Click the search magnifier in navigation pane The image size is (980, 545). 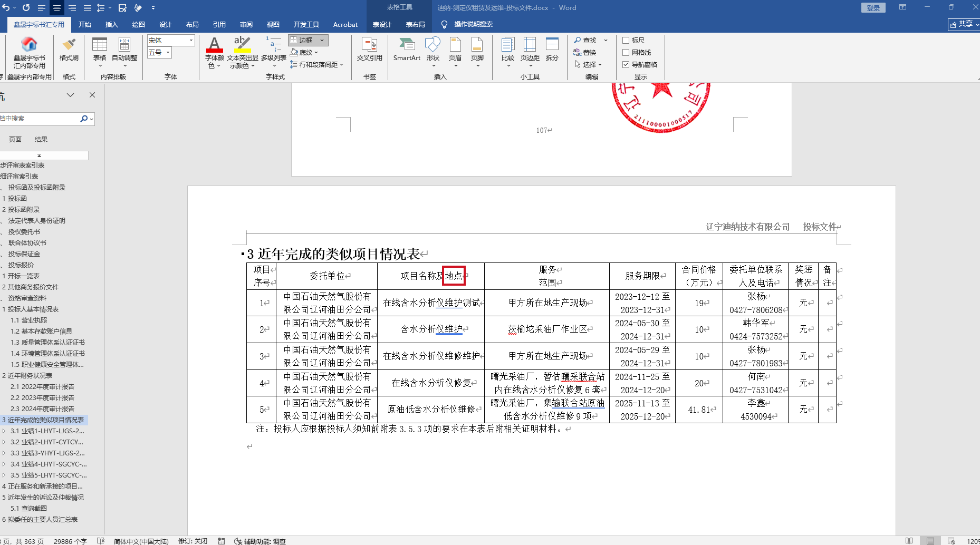84,119
